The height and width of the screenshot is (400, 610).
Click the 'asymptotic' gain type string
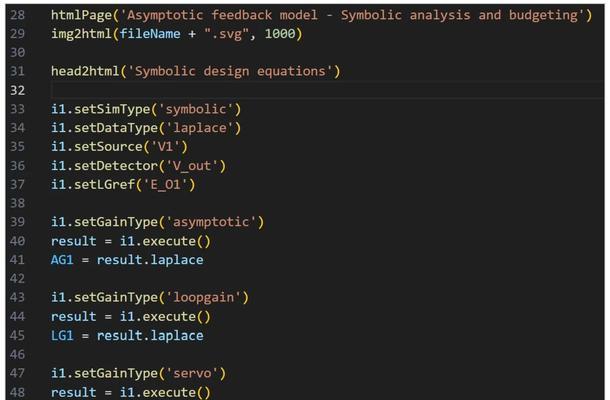211,222
